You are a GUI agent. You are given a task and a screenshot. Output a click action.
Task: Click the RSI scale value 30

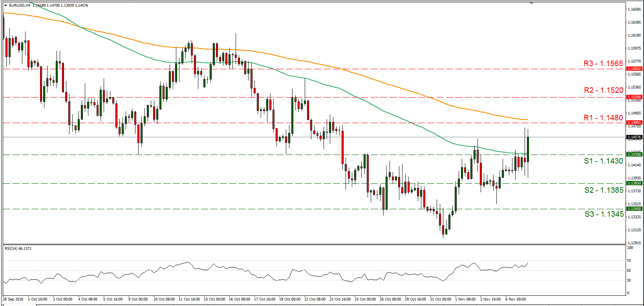[629, 280]
